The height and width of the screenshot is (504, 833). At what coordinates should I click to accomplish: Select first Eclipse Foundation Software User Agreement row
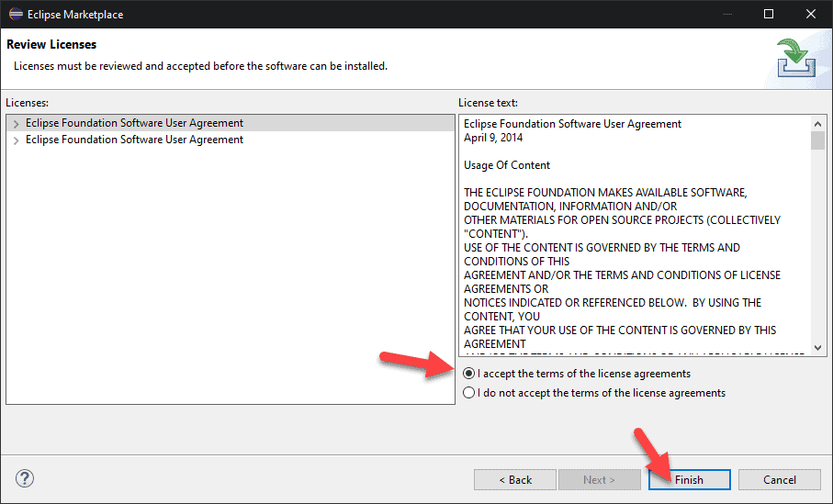(231, 123)
